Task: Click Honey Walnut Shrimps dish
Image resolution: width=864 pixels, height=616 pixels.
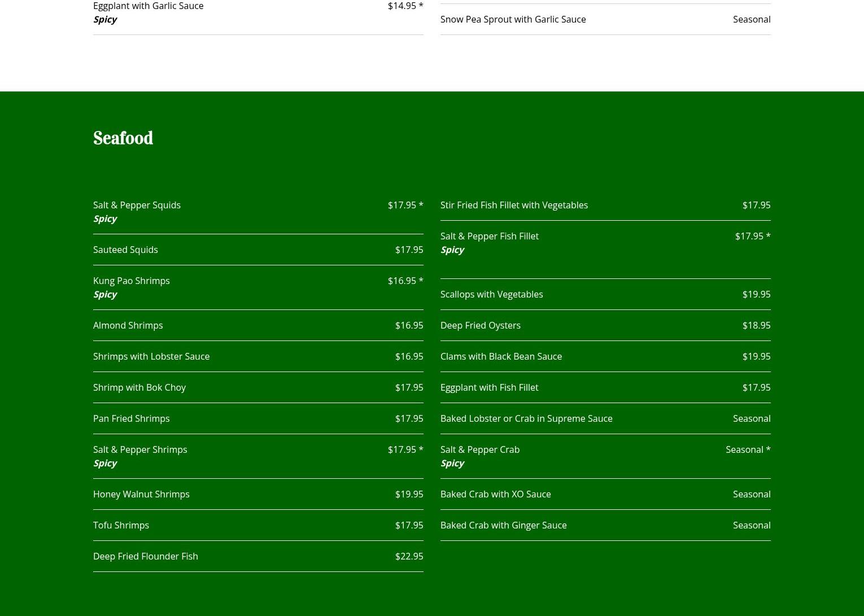Action: [141, 494]
